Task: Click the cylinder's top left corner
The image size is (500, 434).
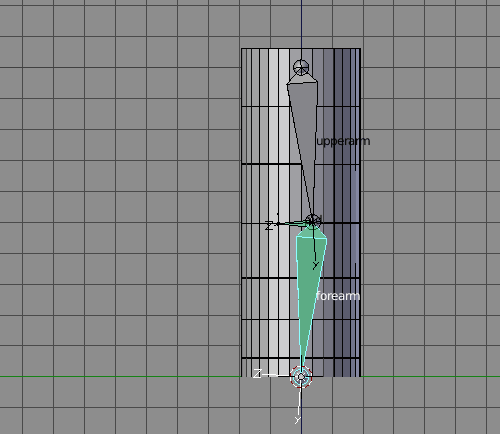Action: click(x=242, y=49)
